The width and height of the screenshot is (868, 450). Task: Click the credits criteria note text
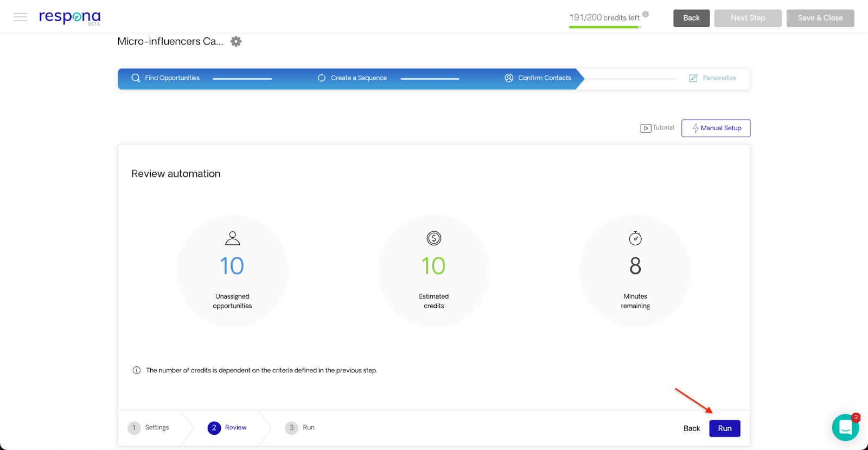tap(261, 370)
